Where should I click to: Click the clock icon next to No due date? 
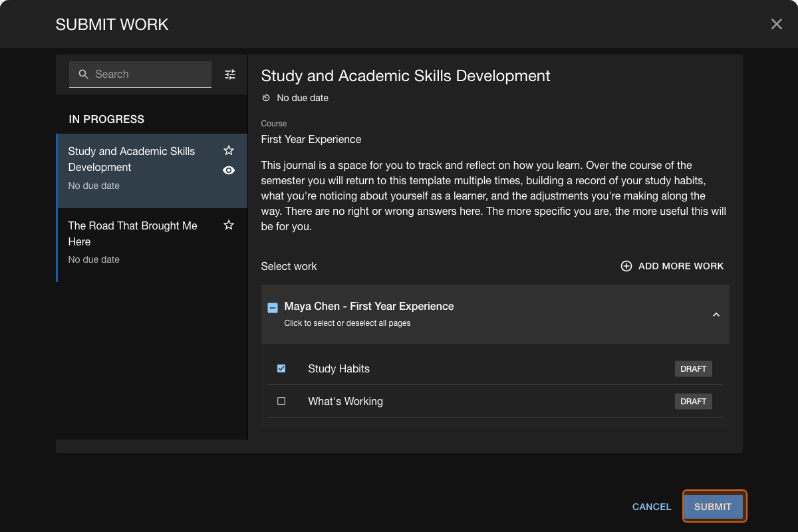(x=266, y=98)
